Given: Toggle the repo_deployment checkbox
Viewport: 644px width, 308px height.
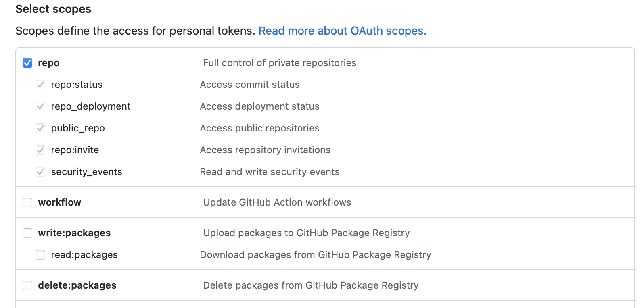Looking at the screenshot, I should (40, 106).
